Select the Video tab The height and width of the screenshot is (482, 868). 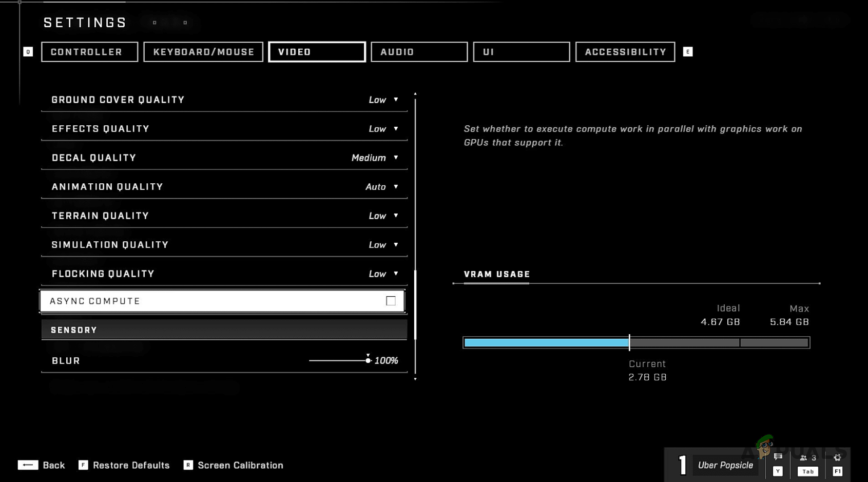pyautogui.click(x=317, y=52)
